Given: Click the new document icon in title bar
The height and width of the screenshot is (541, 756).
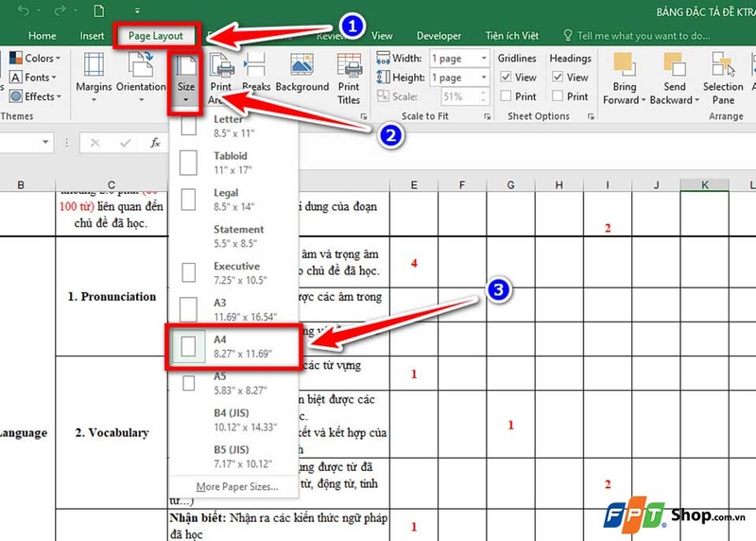Looking at the screenshot, I should (99, 10).
